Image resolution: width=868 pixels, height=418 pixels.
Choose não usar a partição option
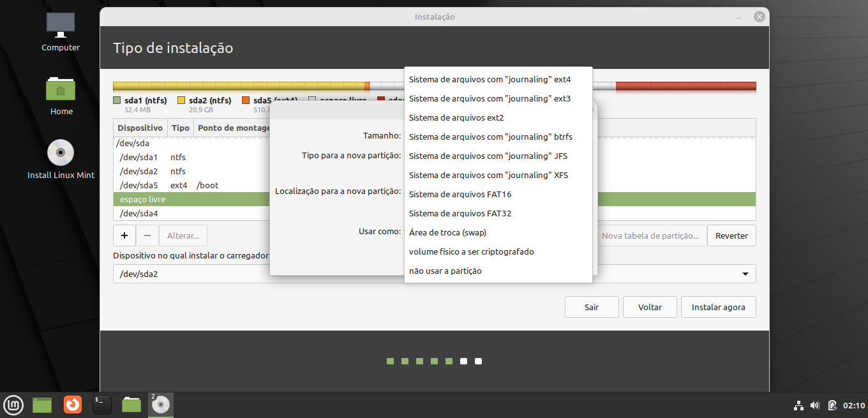(x=498, y=271)
